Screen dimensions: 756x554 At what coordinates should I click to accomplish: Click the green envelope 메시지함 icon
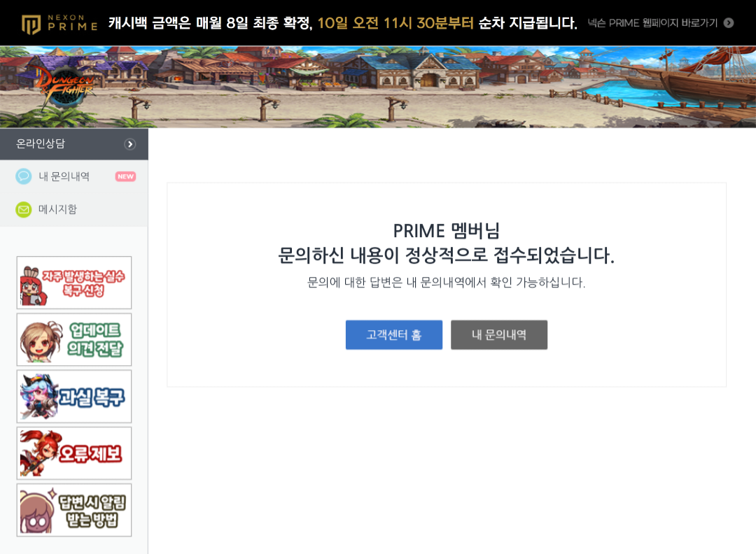[x=23, y=210]
